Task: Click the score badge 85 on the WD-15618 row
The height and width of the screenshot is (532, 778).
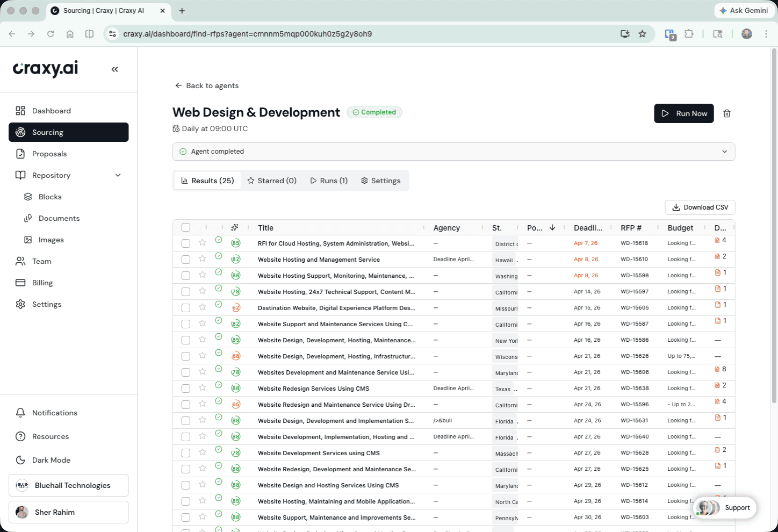Action: click(x=235, y=243)
